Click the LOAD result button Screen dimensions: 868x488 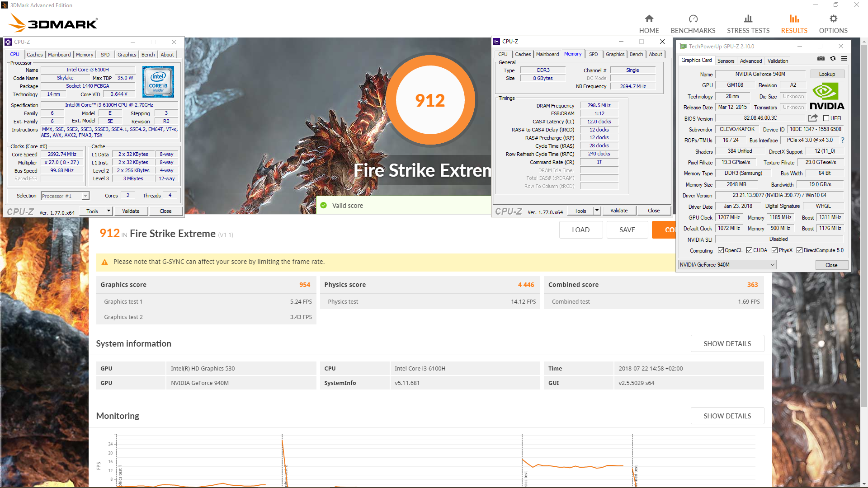pos(580,230)
